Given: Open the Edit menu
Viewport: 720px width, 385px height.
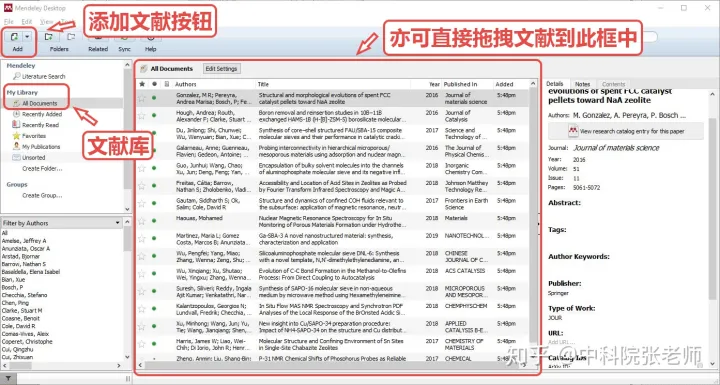Looking at the screenshot, I should tap(27, 22).
